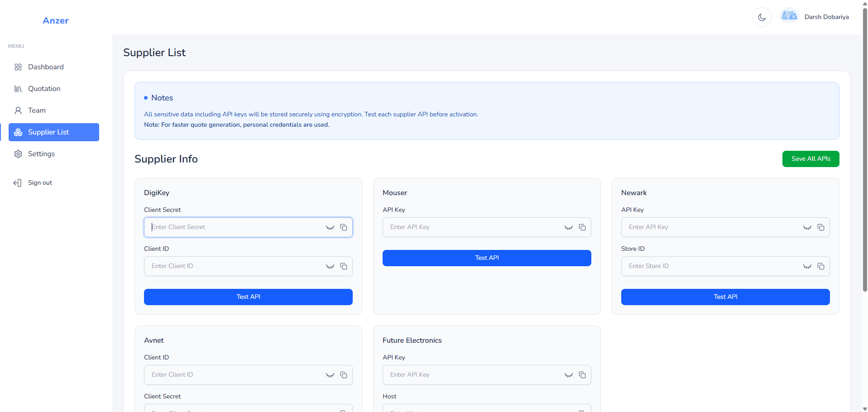Image resolution: width=868 pixels, height=412 pixels.
Task: Test the Newark API
Action: 725,297
